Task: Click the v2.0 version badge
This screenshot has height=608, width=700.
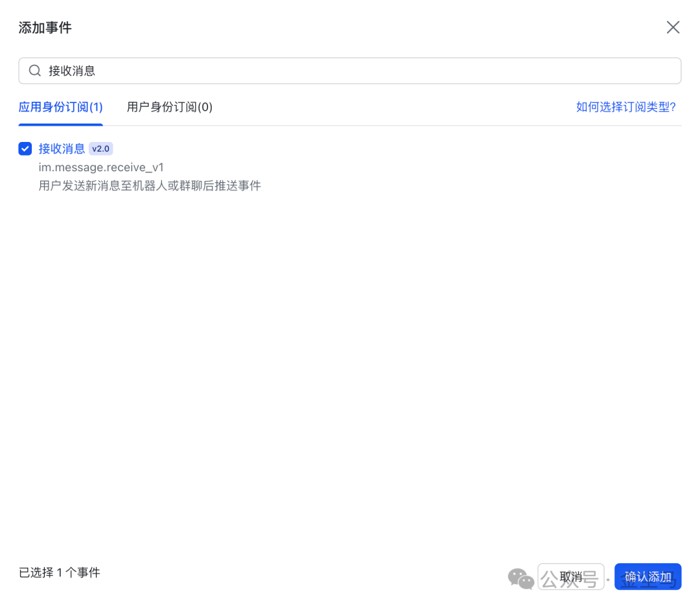Action: [x=100, y=149]
